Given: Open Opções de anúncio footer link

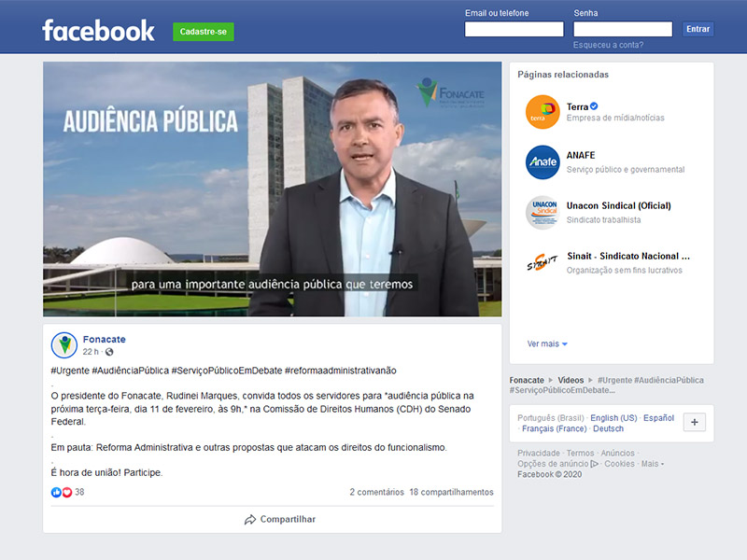Looking at the screenshot, I should click(553, 464).
